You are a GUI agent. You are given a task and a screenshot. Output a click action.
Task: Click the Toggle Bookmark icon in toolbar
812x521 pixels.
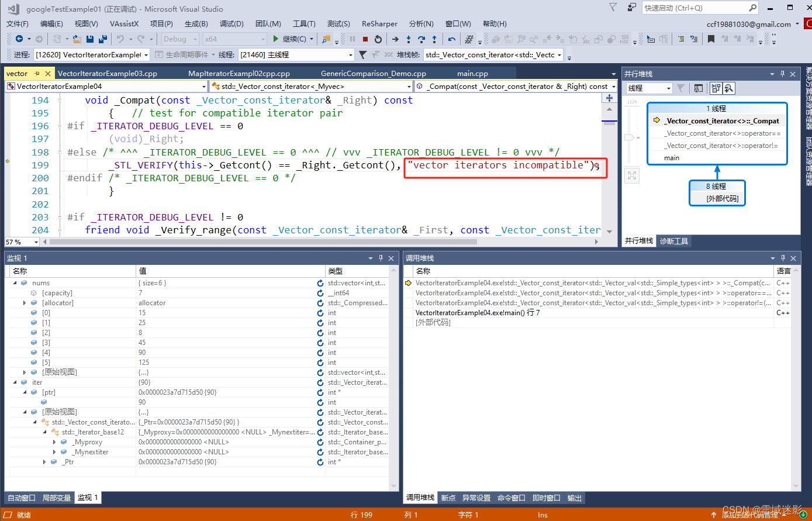click(x=711, y=39)
